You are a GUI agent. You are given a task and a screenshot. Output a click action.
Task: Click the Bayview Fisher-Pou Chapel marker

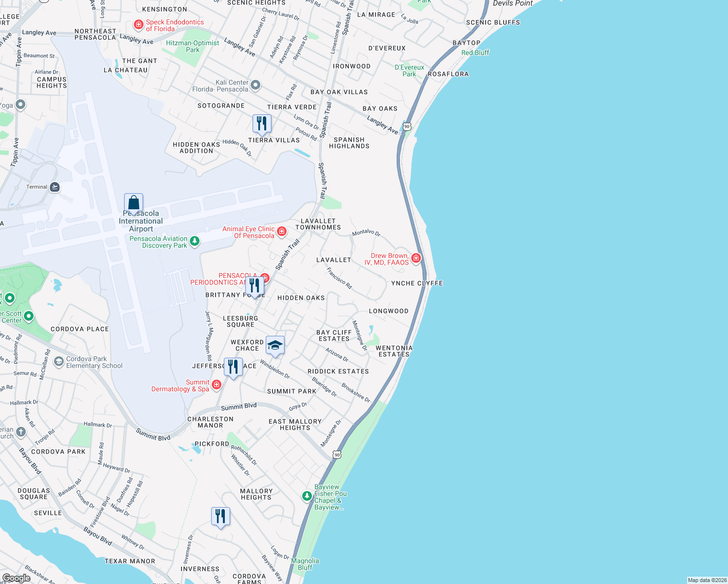tap(307, 496)
